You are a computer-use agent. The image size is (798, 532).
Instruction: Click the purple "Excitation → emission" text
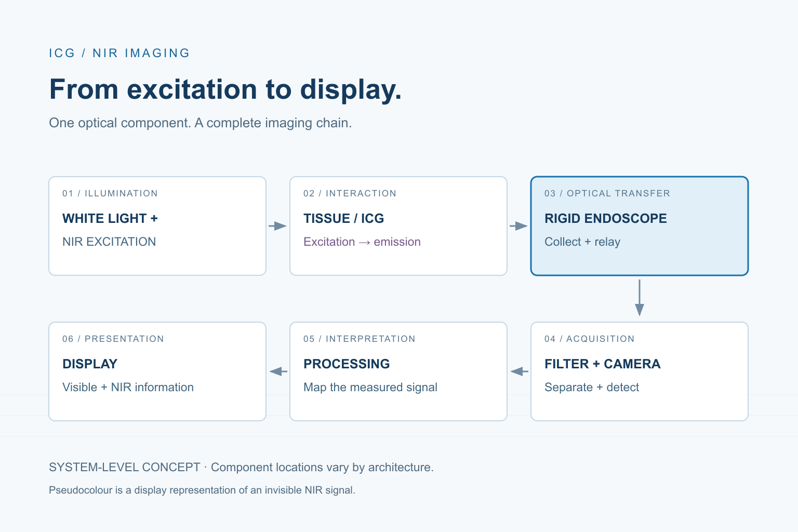(362, 242)
